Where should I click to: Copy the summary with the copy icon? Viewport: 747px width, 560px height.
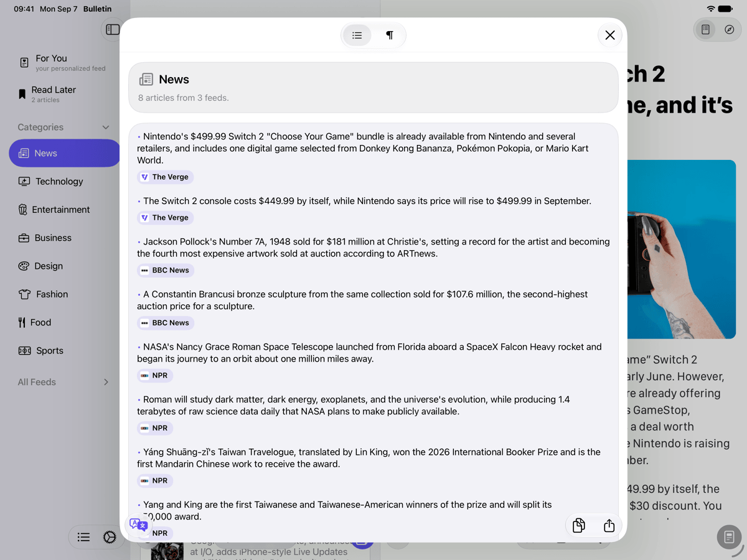pos(579,526)
